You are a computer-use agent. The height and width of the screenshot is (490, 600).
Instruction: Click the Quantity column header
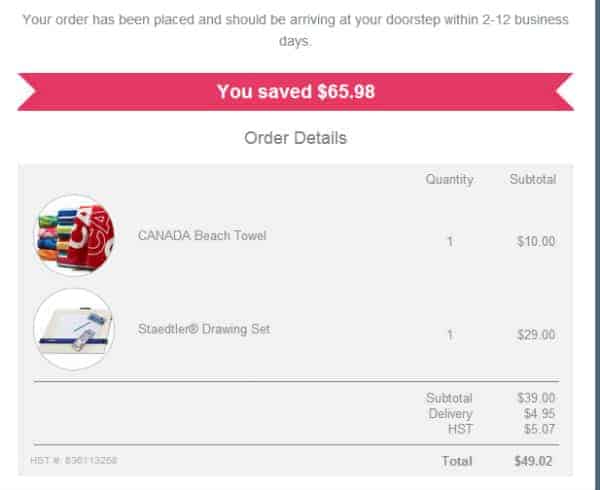click(x=449, y=179)
